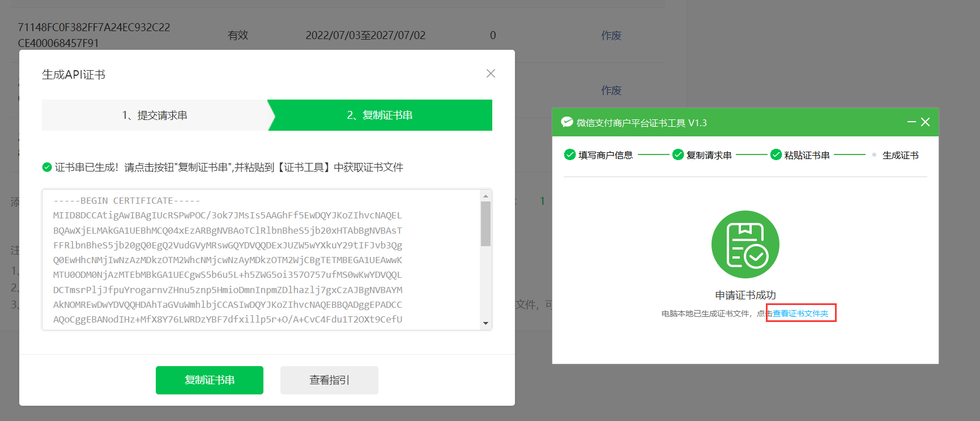Click the 生成API证书 dialog title
The image size is (980, 421).
pyautogui.click(x=74, y=75)
